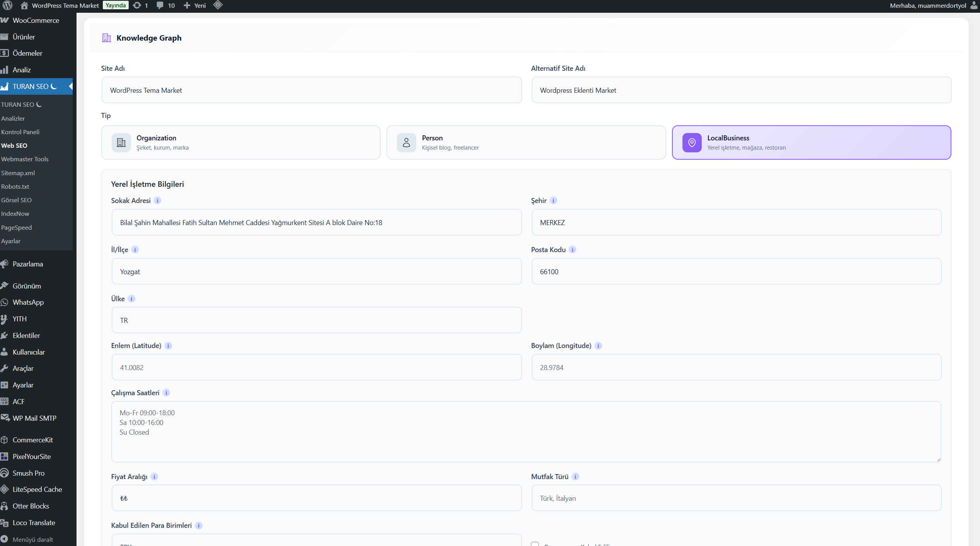This screenshot has width=980, height=546.
Task: Click info icon beside Çalışma Saatleri
Action: pyautogui.click(x=166, y=392)
